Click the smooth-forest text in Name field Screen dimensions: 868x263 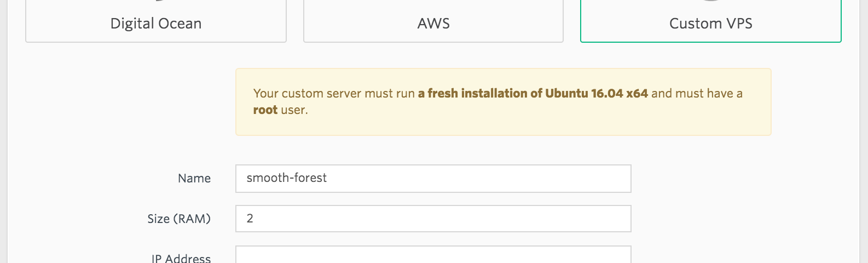[x=287, y=178]
